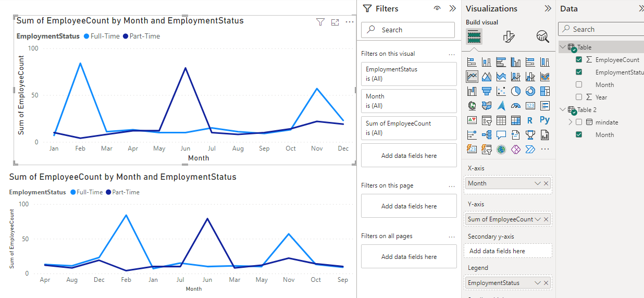Toggle the Filters pane eye icon
The width and height of the screenshot is (644, 298).
coord(437,8)
